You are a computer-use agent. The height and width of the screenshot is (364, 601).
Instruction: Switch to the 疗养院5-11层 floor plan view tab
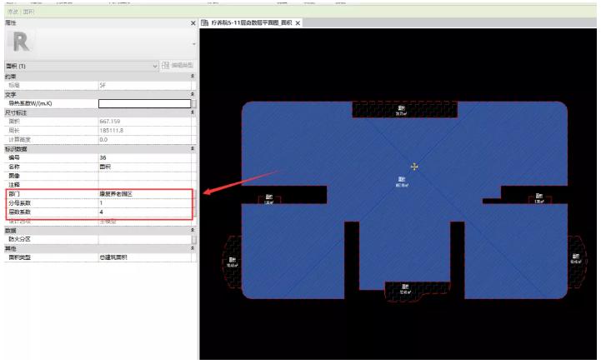click(252, 23)
